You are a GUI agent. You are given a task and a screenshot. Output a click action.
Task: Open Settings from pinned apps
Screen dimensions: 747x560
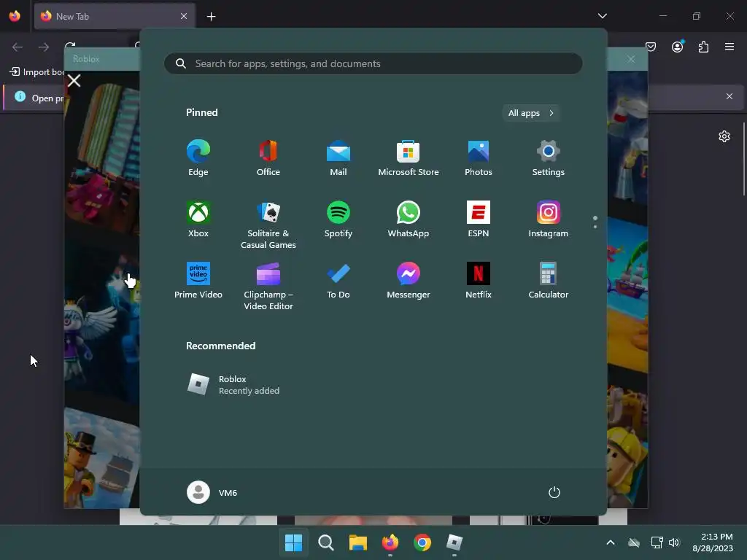click(x=549, y=158)
